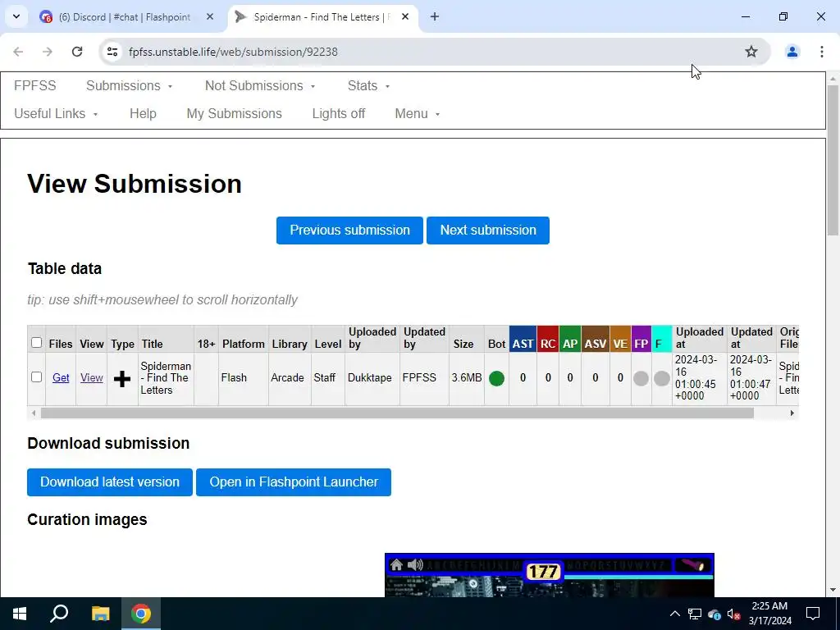840x630 pixels.
Task: Open the FPFSS home link
Action: coord(34,85)
